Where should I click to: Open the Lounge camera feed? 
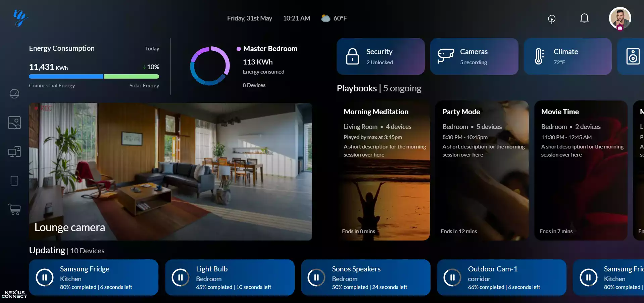pos(170,171)
